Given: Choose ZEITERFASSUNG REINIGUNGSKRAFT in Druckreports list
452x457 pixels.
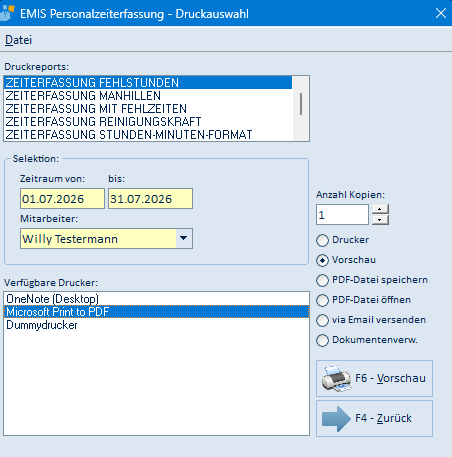Looking at the screenshot, I should click(148, 122).
